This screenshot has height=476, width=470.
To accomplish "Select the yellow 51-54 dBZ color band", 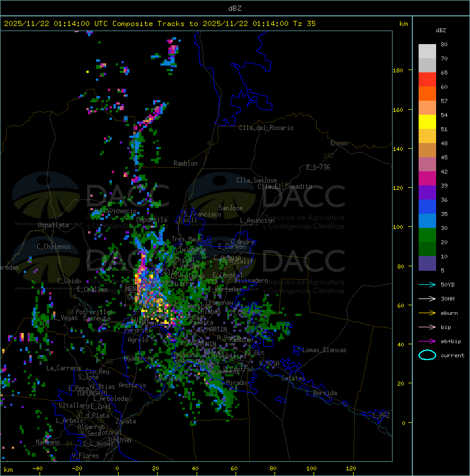I will [x=427, y=122].
